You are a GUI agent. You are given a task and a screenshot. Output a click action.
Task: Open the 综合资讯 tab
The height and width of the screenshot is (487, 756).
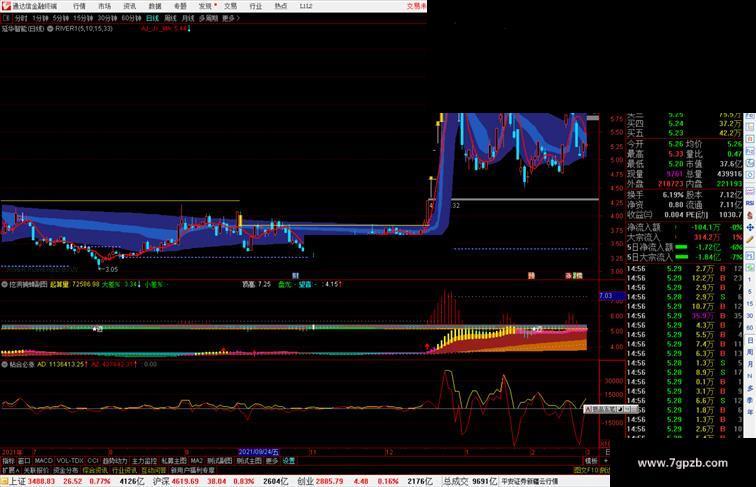pos(95,470)
